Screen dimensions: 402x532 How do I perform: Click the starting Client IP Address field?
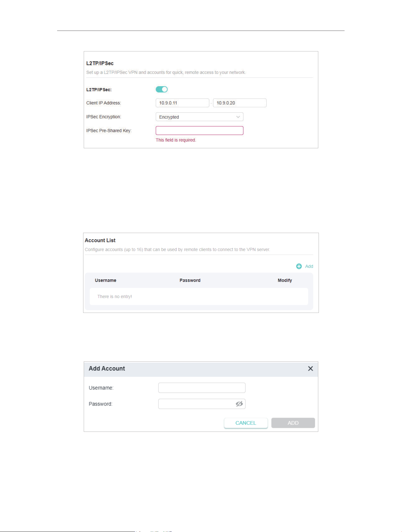coord(182,103)
